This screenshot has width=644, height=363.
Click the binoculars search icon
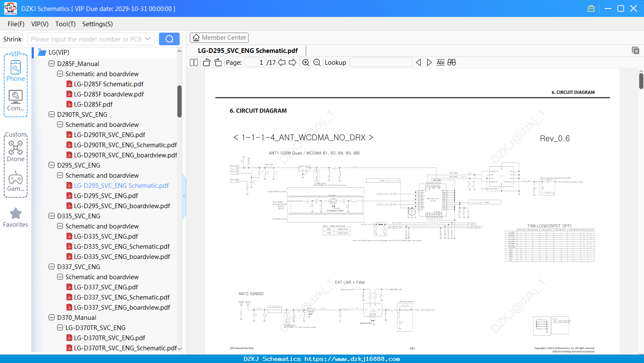pyautogui.click(x=452, y=63)
